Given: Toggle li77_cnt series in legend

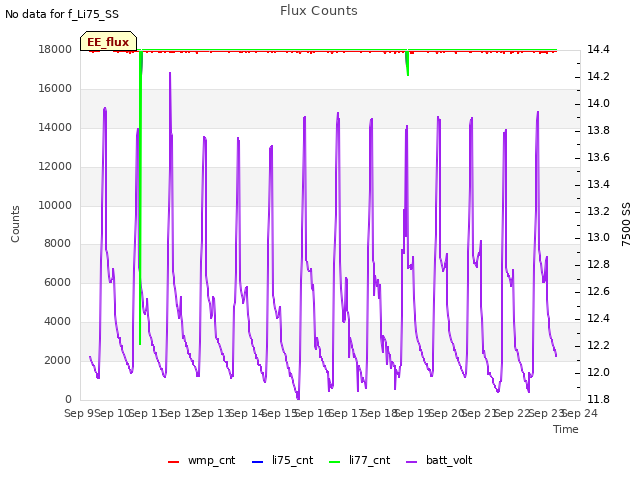Looking at the screenshot, I should pyautogui.click(x=360, y=460).
